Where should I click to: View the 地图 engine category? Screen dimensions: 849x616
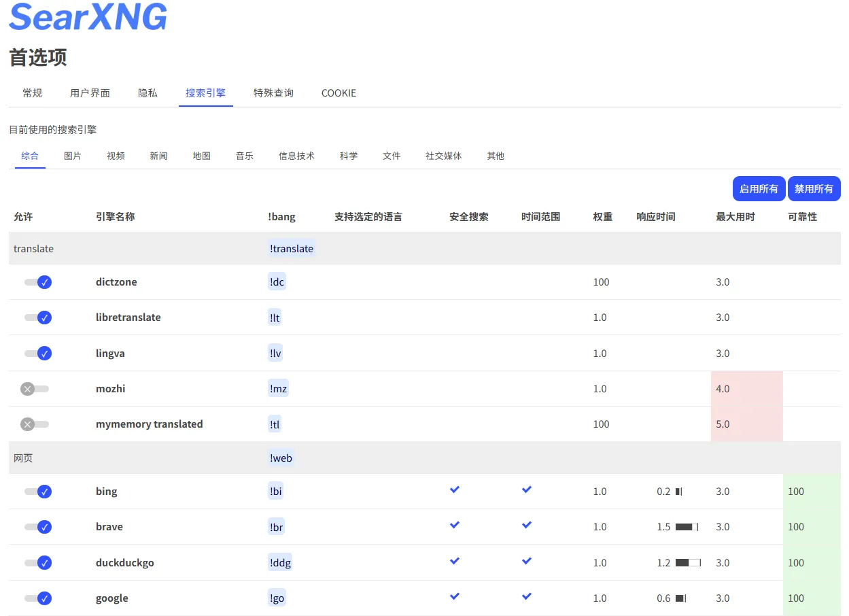(202, 156)
